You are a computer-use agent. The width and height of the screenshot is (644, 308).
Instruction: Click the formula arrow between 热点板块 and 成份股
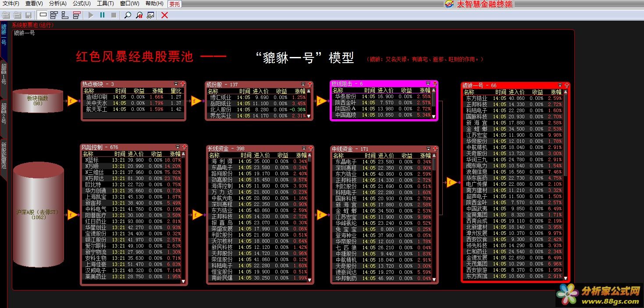click(196, 101)
